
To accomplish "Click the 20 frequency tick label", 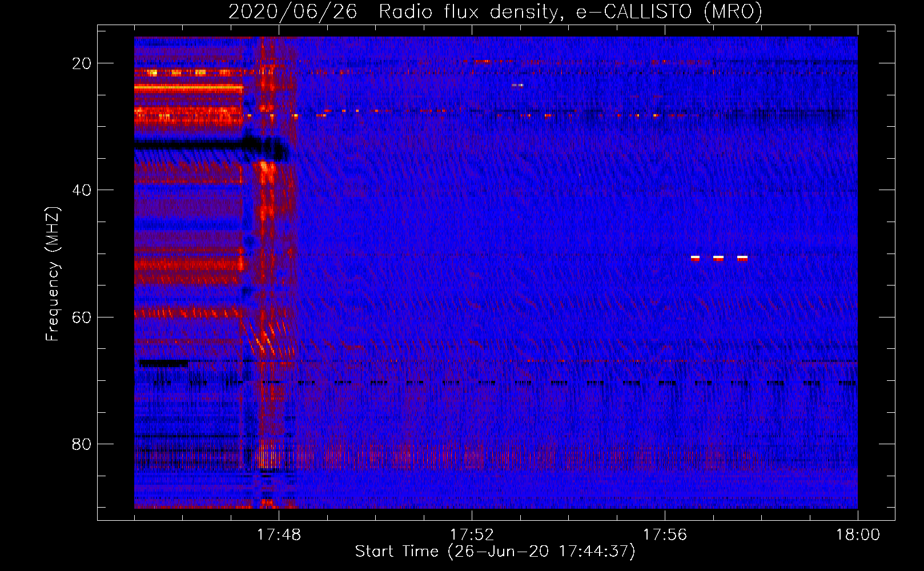I will (82, 63).
